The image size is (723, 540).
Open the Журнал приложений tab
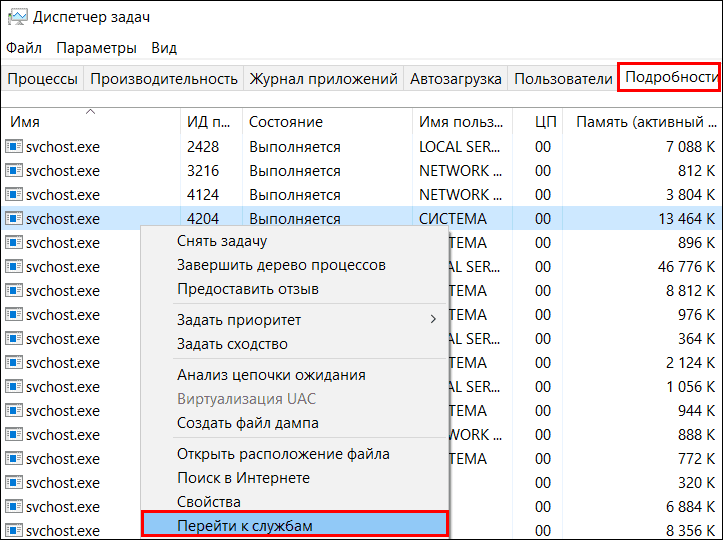pyautogui.click(x=323, y=79)
